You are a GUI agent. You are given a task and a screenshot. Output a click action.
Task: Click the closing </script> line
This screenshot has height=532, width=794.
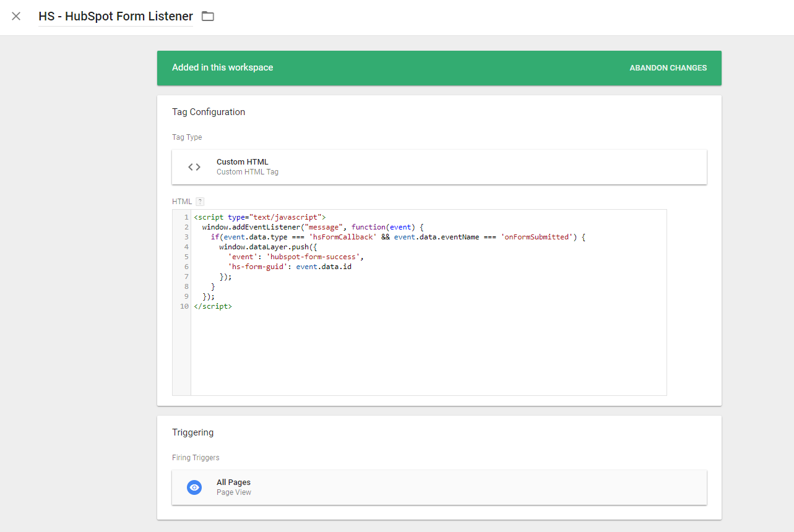click(213, 306)
